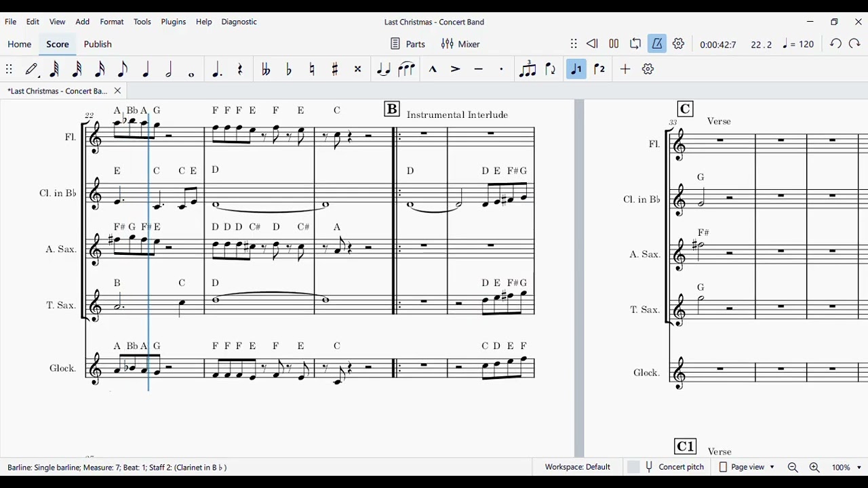Click the Workspace: Default label
This screenshot has width=868, height=488.
click(578, 467)
